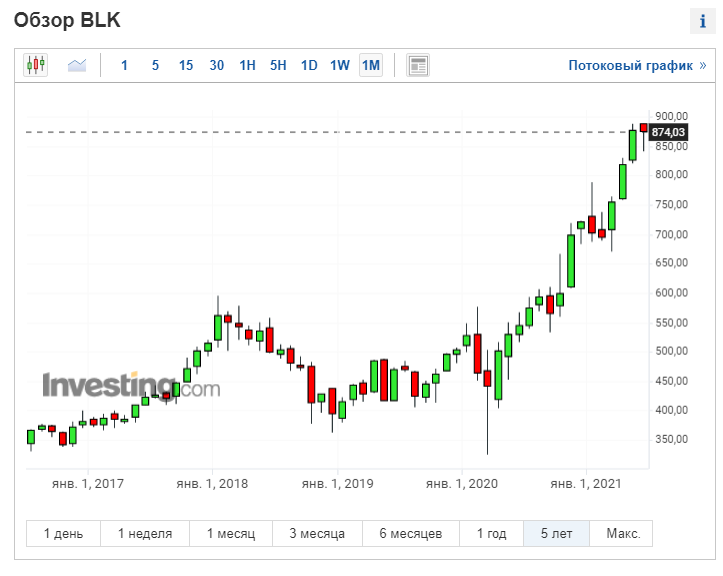Choose the 6 месяцев range tab
Viewport: 723px width, 576px height.
click(411, 534)
